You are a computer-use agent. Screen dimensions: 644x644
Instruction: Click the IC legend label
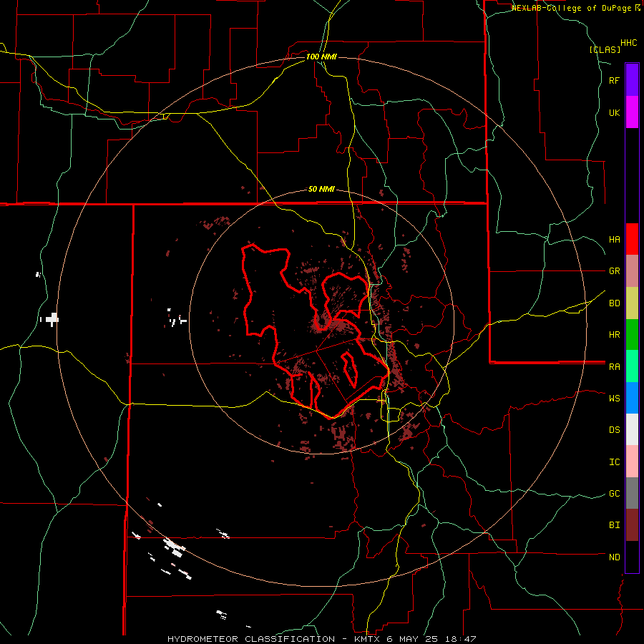614,462
